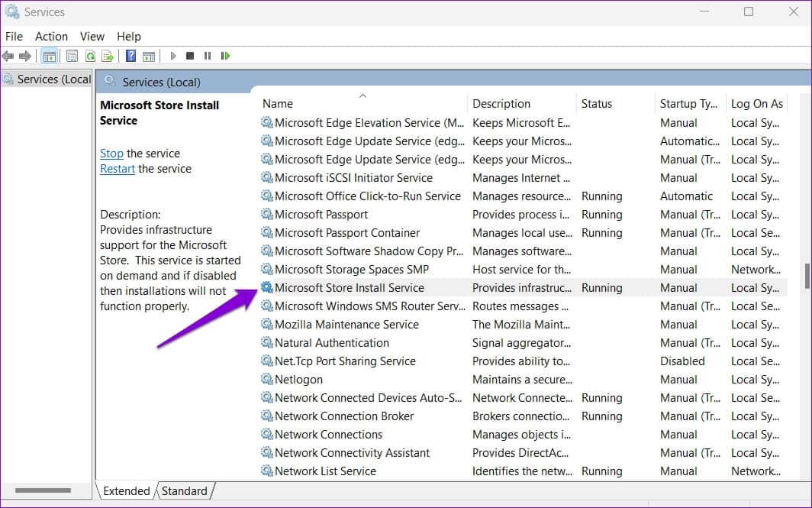Screen dimensions: 812x508
Task: Click the Refresh toolbar icon
Action: click(90, 56)
